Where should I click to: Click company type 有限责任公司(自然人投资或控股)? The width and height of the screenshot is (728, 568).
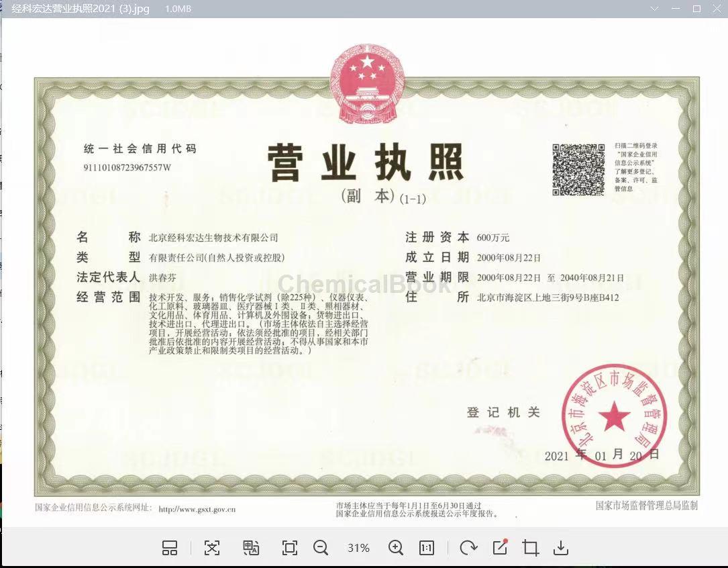[x=217, y=258]
